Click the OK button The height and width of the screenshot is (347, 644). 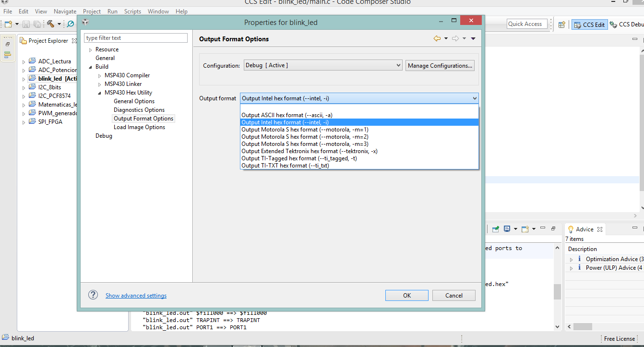pyautogui.click(x=407, y=296)
